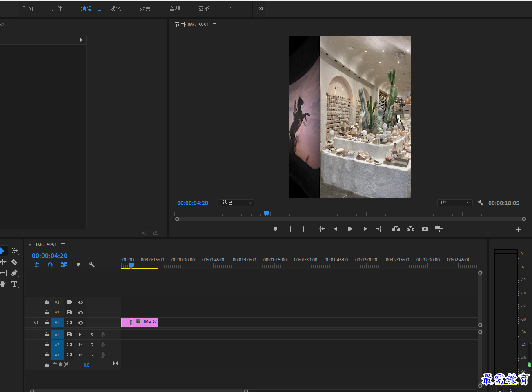Image resolution: width=532 pixels, height=392 pixels.
Task: Click the Mark Out button
Action: coord(303,229)
